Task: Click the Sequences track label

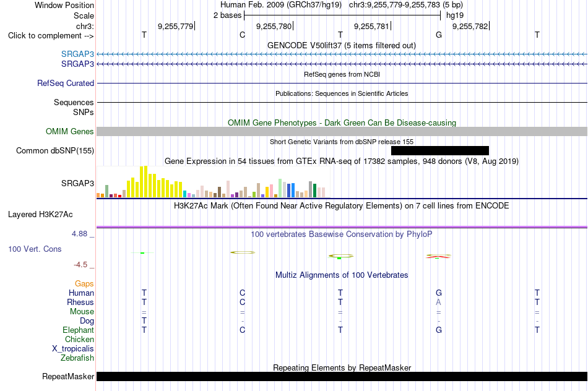Action: pos(74,102)
